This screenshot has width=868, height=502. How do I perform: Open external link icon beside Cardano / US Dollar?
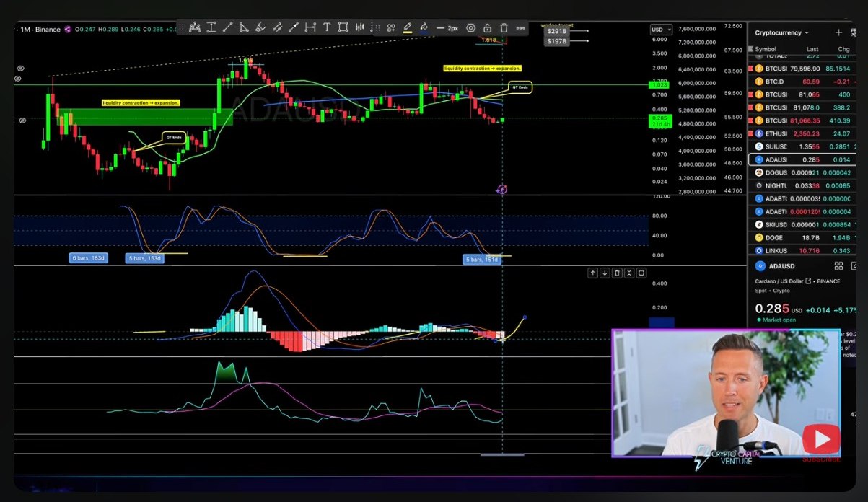tap(807, 281)
